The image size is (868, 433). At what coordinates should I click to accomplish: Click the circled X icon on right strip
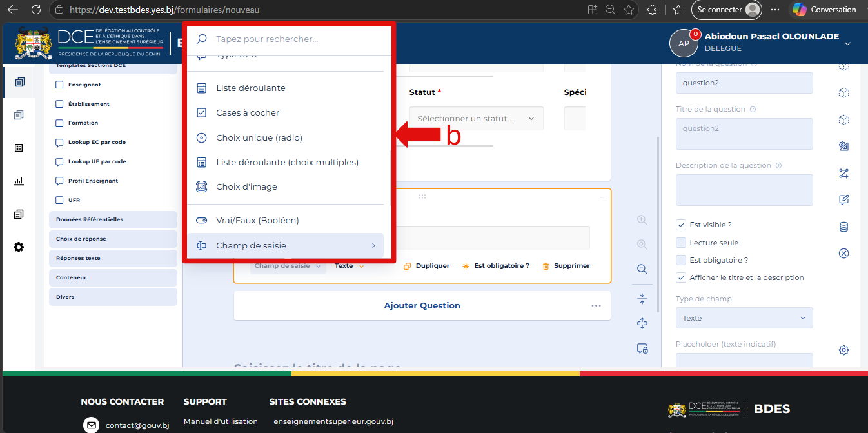(843, 253)
